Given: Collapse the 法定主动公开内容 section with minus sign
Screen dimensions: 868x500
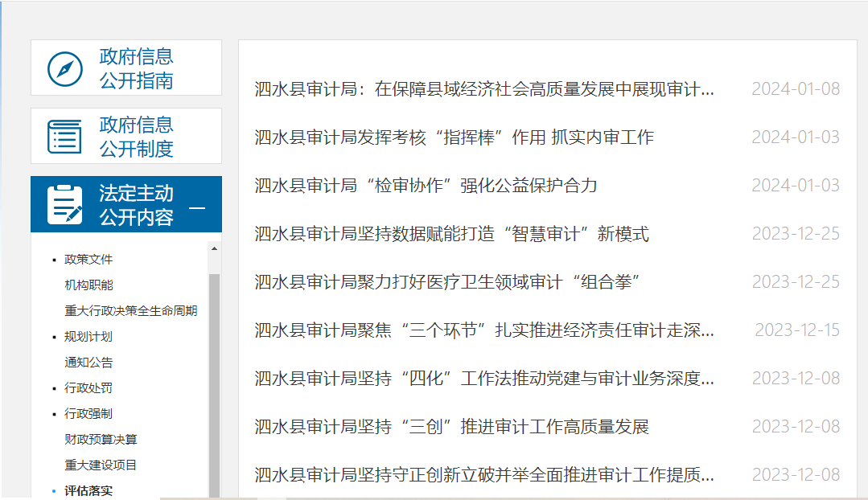Looking at the screenshot, I should click(x=197, y=208).
